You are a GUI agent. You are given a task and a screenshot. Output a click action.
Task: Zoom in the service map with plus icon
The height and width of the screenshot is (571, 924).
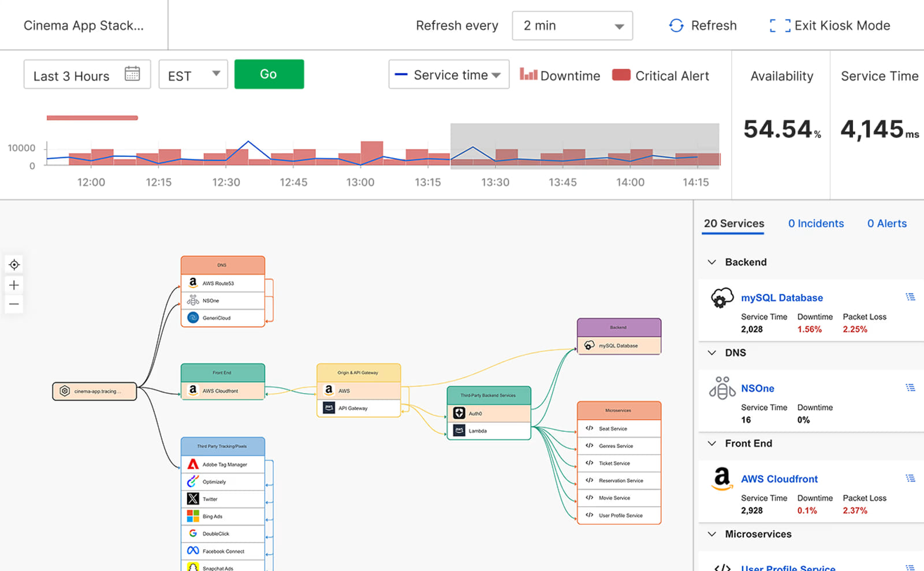tap(14, 285)
